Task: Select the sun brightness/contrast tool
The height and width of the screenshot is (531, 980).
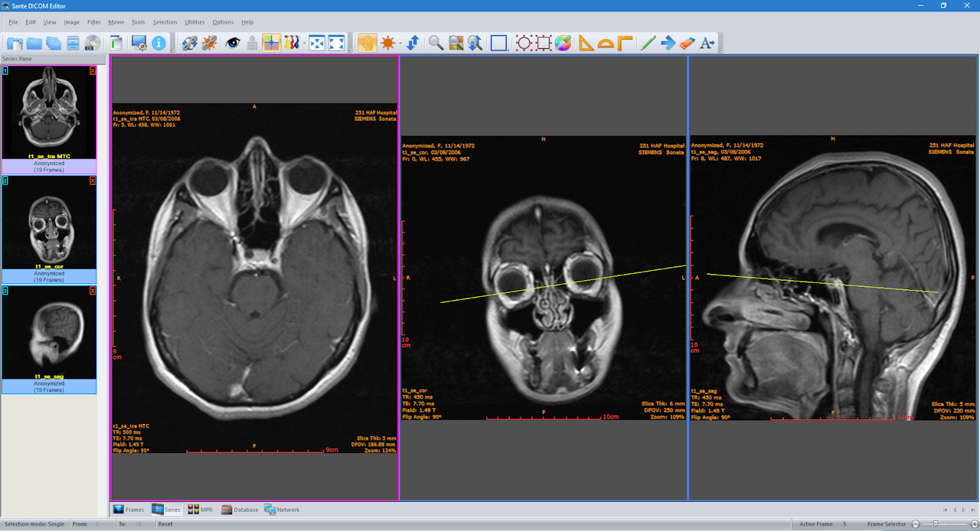Action: click(387, 43)
